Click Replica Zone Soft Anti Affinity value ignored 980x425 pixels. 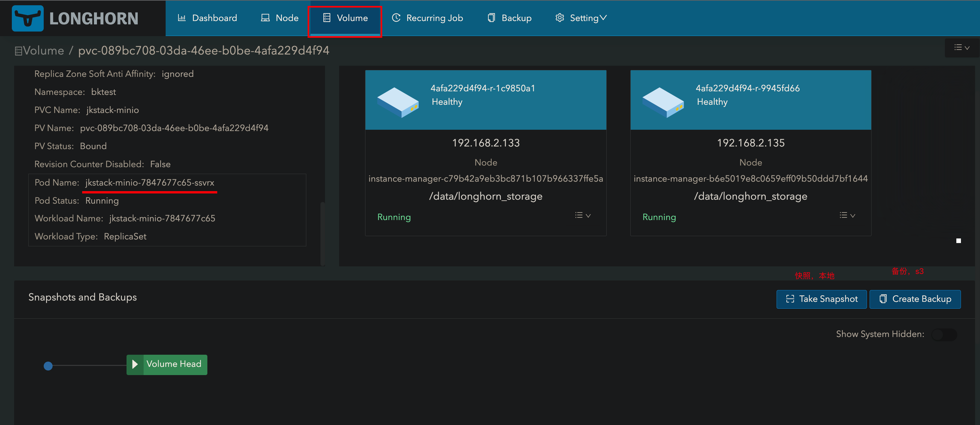(178, 74)
